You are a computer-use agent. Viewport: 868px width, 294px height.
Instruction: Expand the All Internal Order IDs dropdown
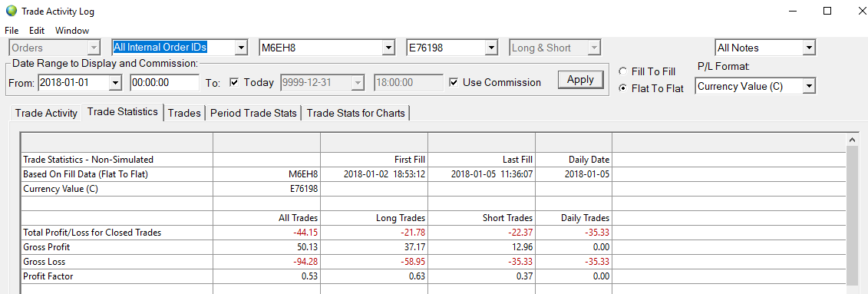click(241, 48)
